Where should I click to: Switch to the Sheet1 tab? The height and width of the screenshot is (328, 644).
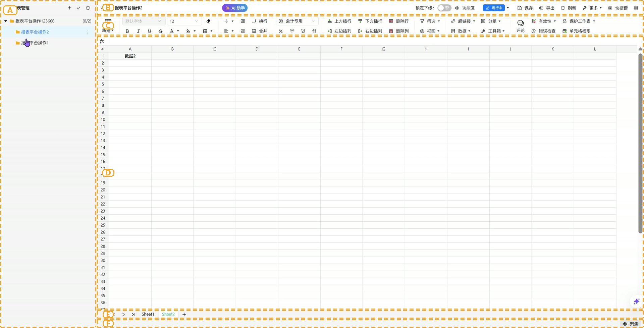pyautogui.click(x=148, y=314)
